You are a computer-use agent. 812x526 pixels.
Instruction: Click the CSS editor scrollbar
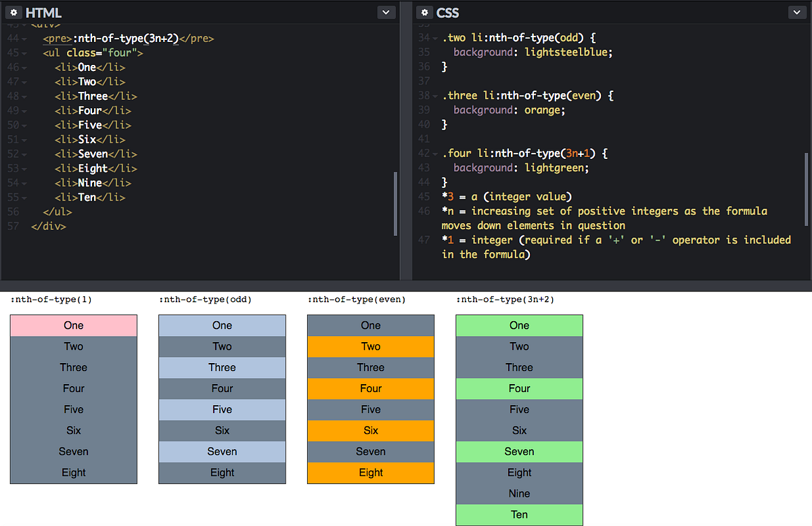tap(807, 183)
